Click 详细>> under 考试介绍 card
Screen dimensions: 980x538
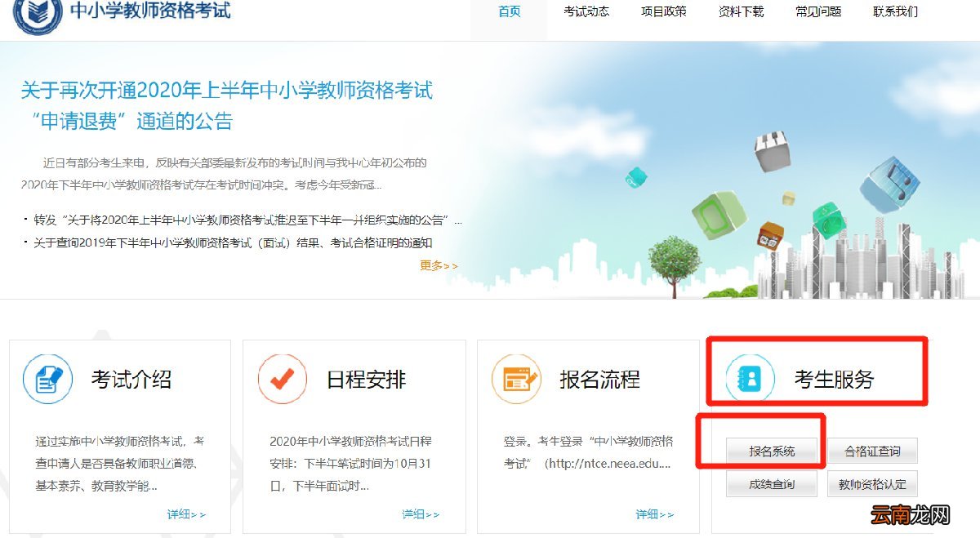point(186,514)
